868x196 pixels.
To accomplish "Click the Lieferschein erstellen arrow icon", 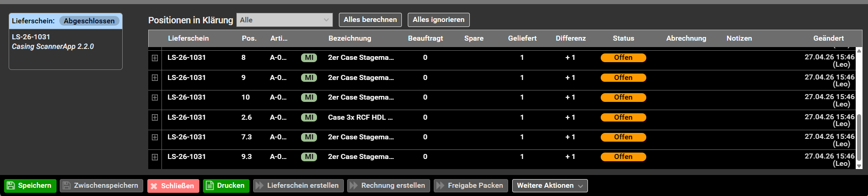I will [260, 185].
